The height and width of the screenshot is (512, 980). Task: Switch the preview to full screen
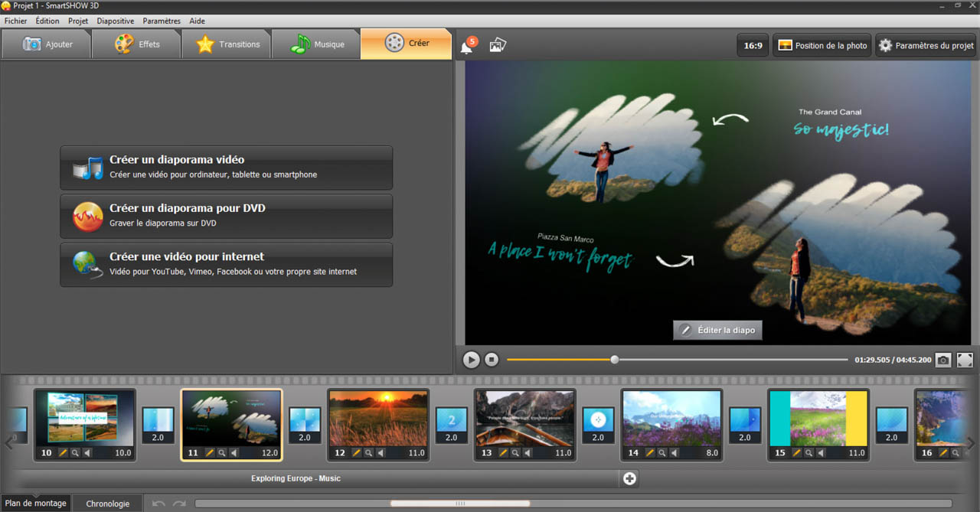[965, 360]
